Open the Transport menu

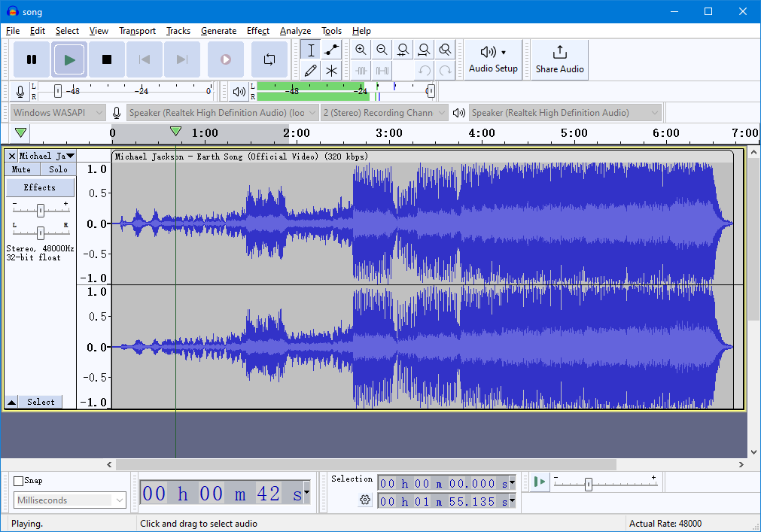pos(137,31)
